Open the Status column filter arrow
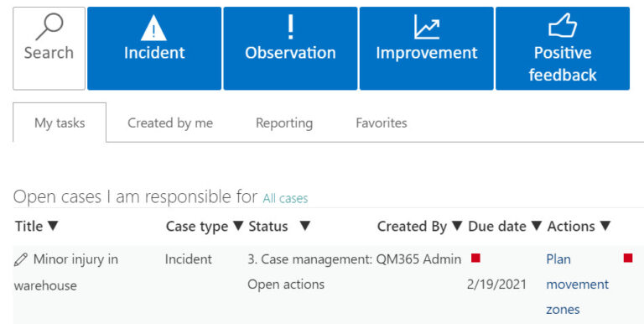The height and width of the screenshot is (324, 644). point(304,226)
